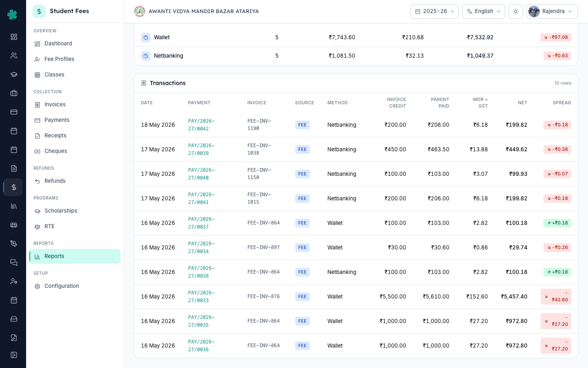Open Configuration in the sidebar

tap(75, 286)
